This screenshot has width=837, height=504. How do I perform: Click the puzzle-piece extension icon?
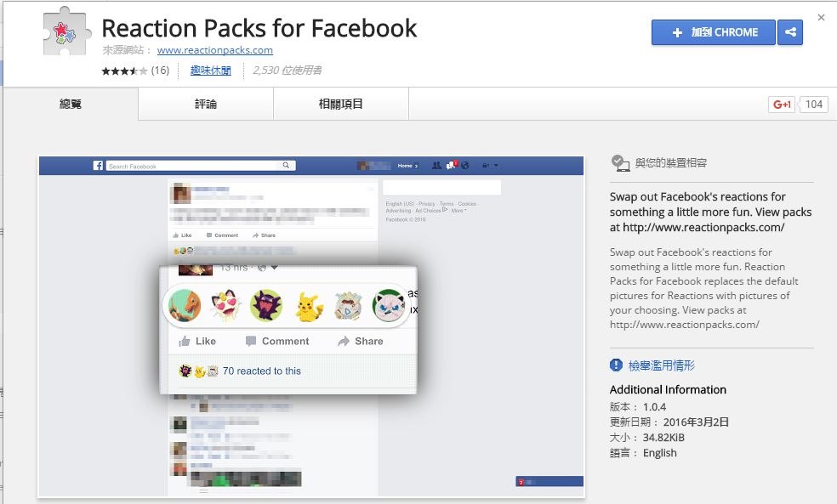coord(66,31)
